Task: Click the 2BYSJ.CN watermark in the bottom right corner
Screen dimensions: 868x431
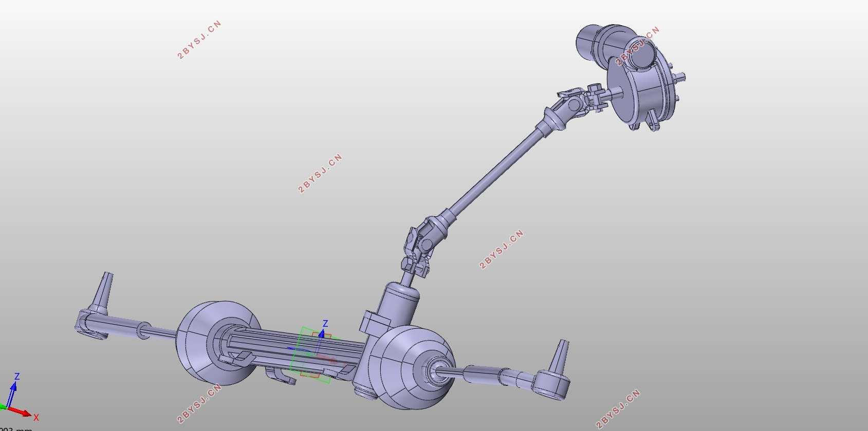Action: tap(619, 409)
